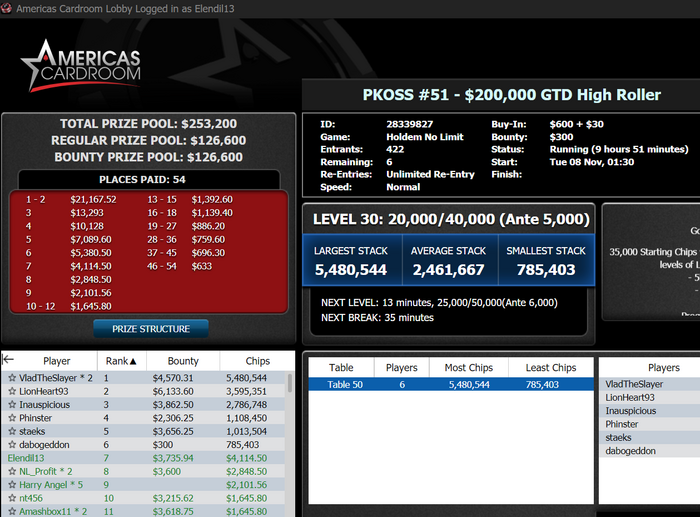Click Table 50's Most Chips value 5,480,544
The height and width of the screenshot is (517, 700).
(469, 384)
